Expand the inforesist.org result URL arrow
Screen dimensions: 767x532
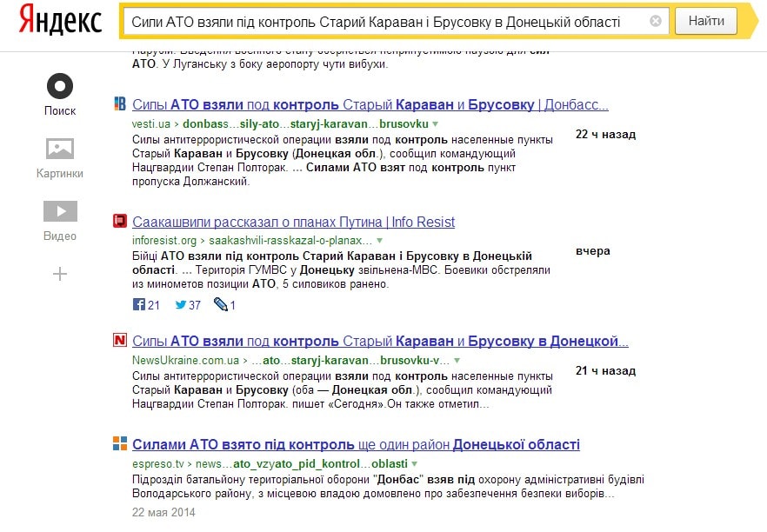pos(379,240)
